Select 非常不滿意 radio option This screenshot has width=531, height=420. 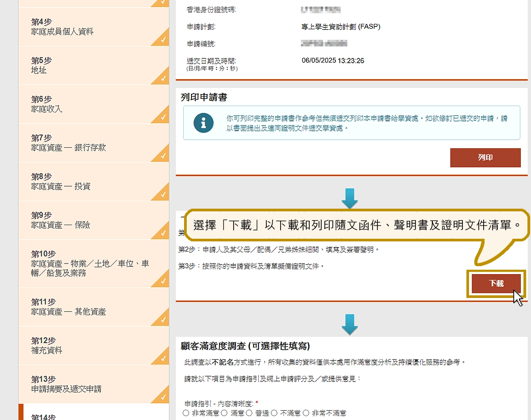307,413
